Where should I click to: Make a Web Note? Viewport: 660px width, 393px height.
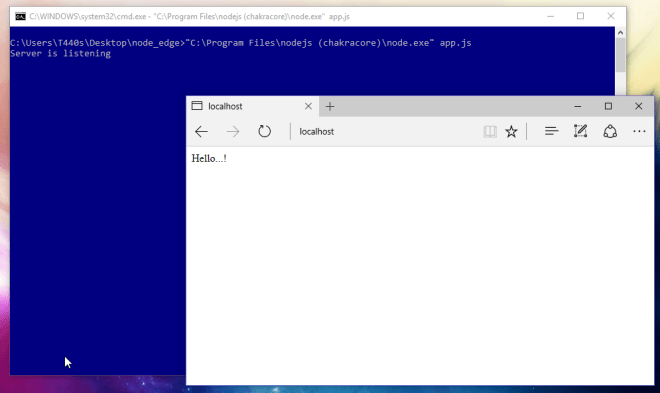pyautogui.click(x=580, y=131)
